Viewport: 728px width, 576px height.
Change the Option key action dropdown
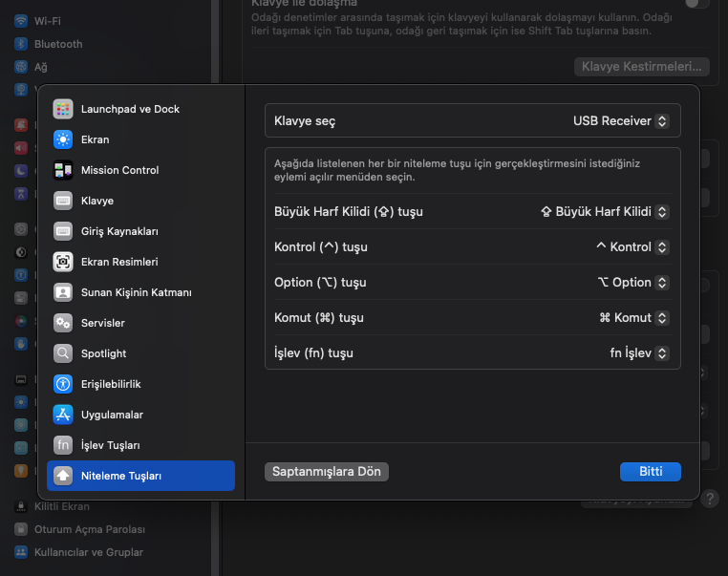(x=632, y=282)
